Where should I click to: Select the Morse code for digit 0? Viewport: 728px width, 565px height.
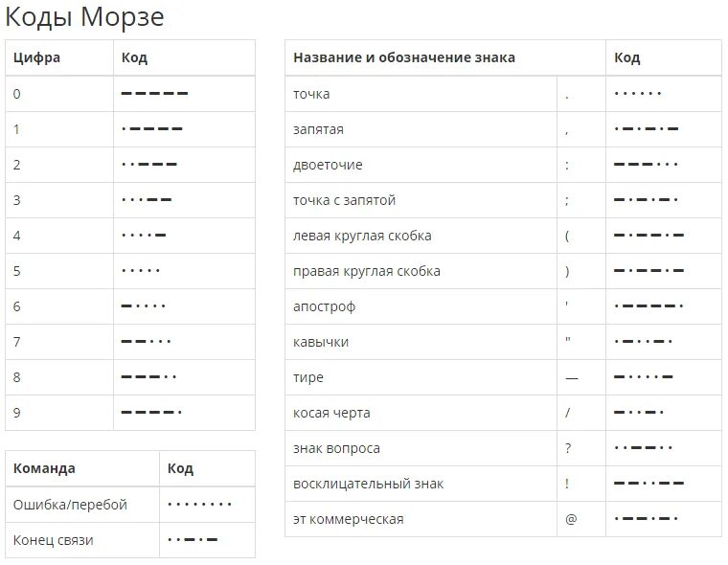click(x=154, y=94)
